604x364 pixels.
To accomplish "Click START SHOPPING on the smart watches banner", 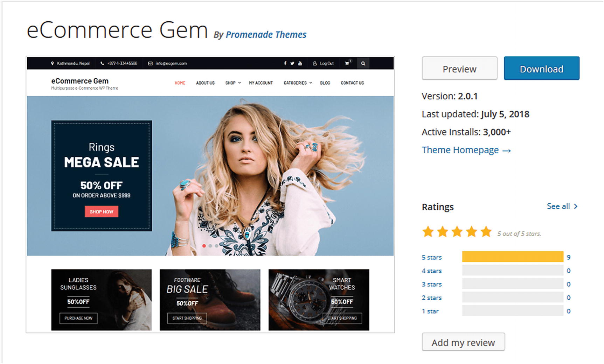I will coord(342,318).
